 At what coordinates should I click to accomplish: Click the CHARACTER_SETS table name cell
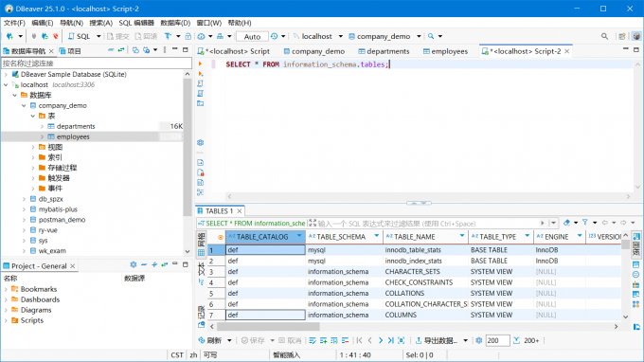click(x=425, y=272)
